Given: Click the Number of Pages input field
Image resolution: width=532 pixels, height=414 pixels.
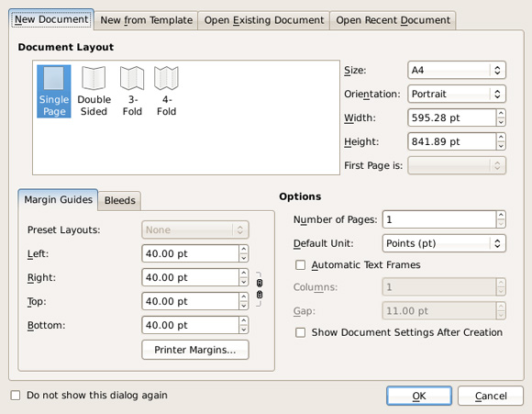Looking at the screenshot, I should coord(439,219).
